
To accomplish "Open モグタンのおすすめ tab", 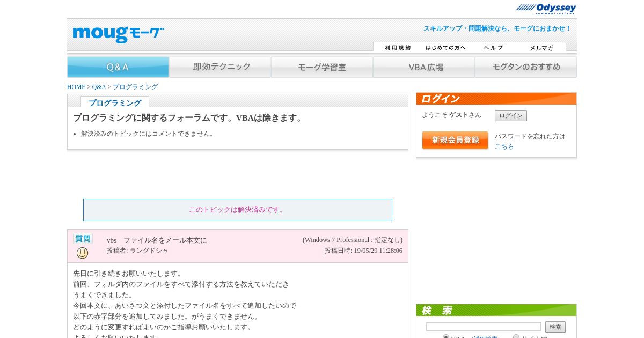I will tap(526, 67).
